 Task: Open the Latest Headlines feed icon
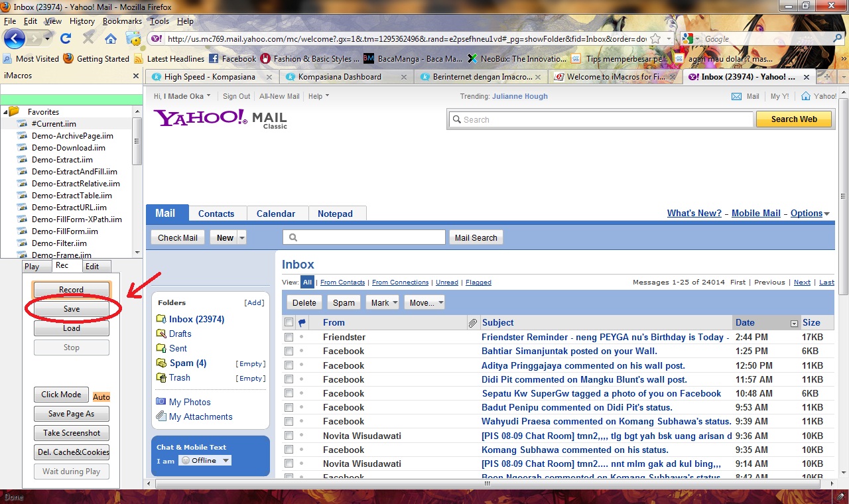click(139, 58)
